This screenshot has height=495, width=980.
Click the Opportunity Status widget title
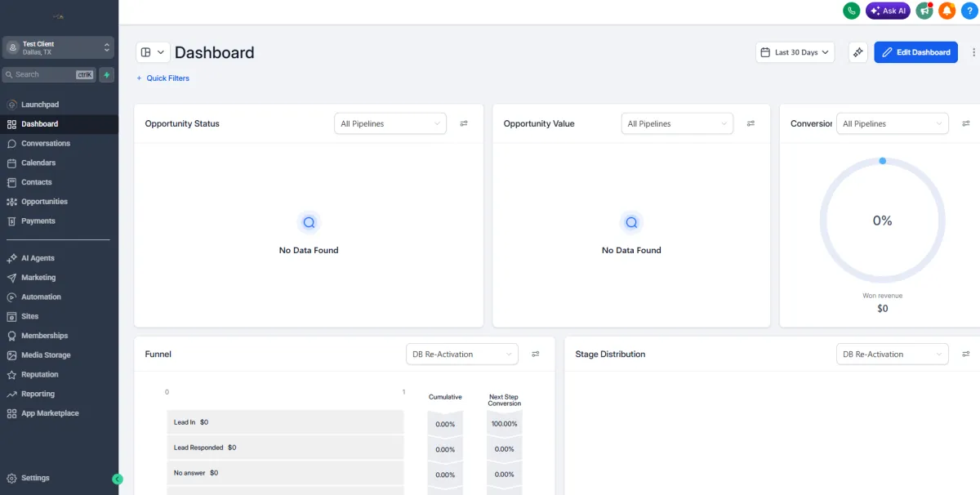(x=182, y=123)
